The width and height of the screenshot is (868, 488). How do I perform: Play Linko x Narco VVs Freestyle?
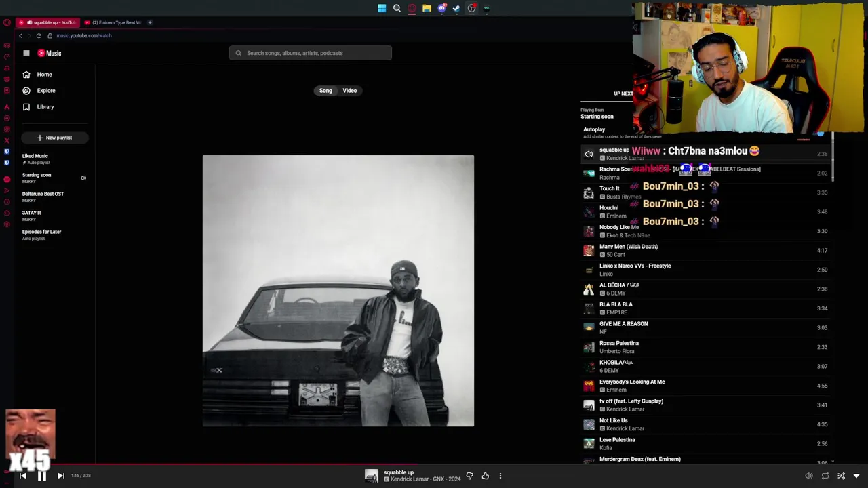click(707, 270)
